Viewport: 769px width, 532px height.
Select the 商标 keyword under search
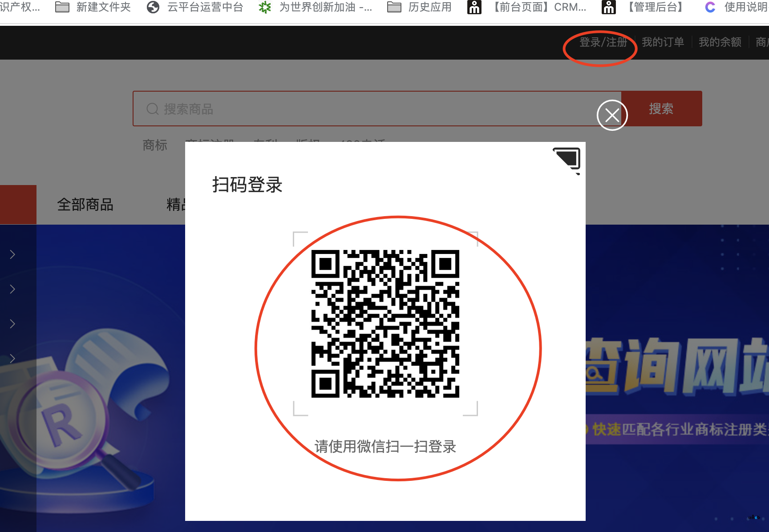click(155, 145)
